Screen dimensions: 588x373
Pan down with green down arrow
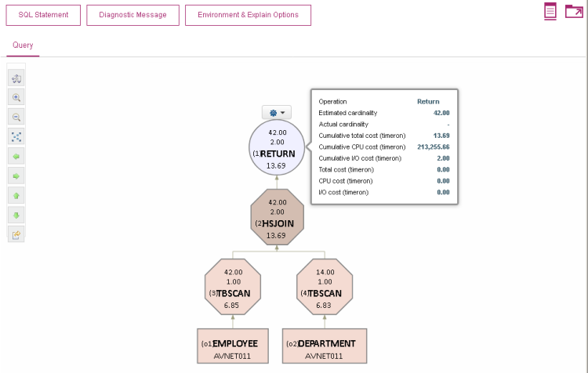pyautogui.click(x=16, y=215)
